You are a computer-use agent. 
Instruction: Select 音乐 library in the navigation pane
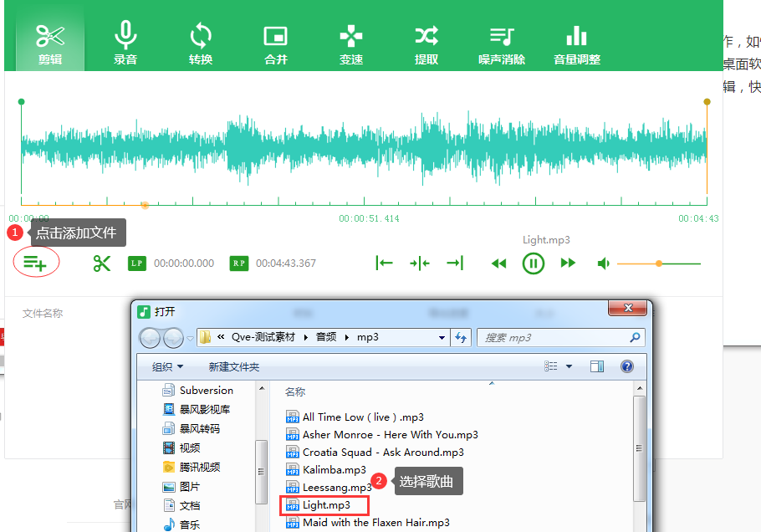181,524
